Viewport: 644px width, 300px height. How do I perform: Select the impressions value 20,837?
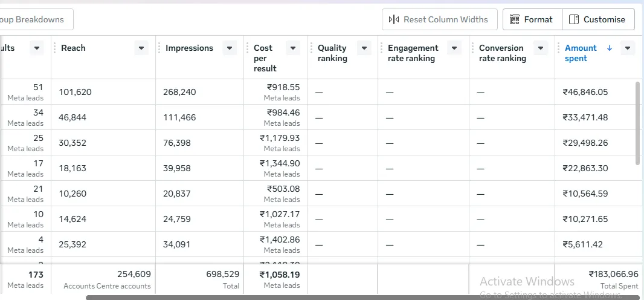pyautogui.click(x=177, y=194)
